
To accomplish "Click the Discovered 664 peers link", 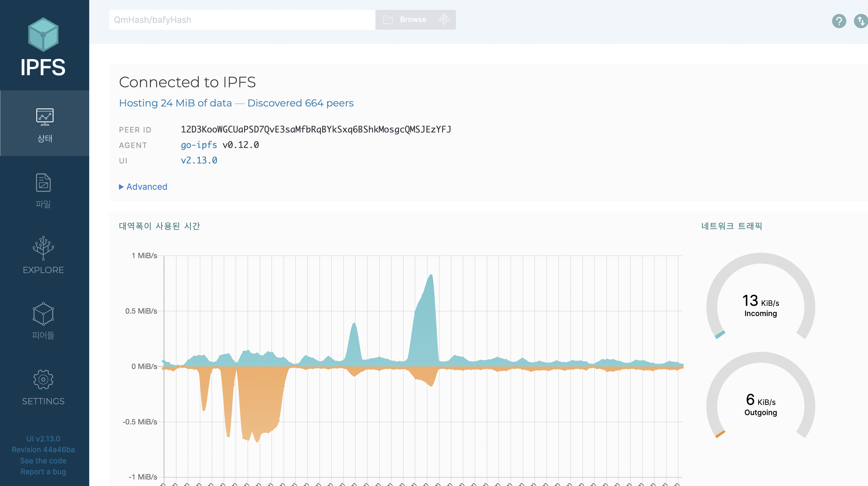I will coord(300,103).
